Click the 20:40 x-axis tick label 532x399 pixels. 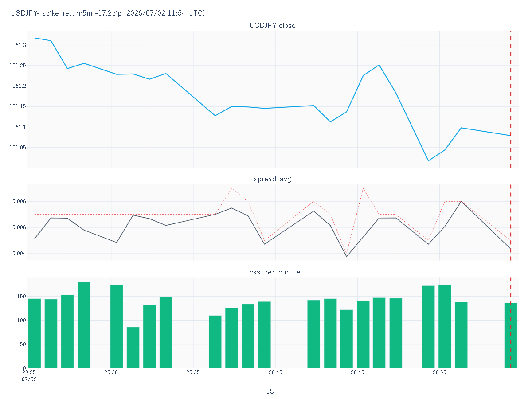pyautogui.click(x=275, y=373)
